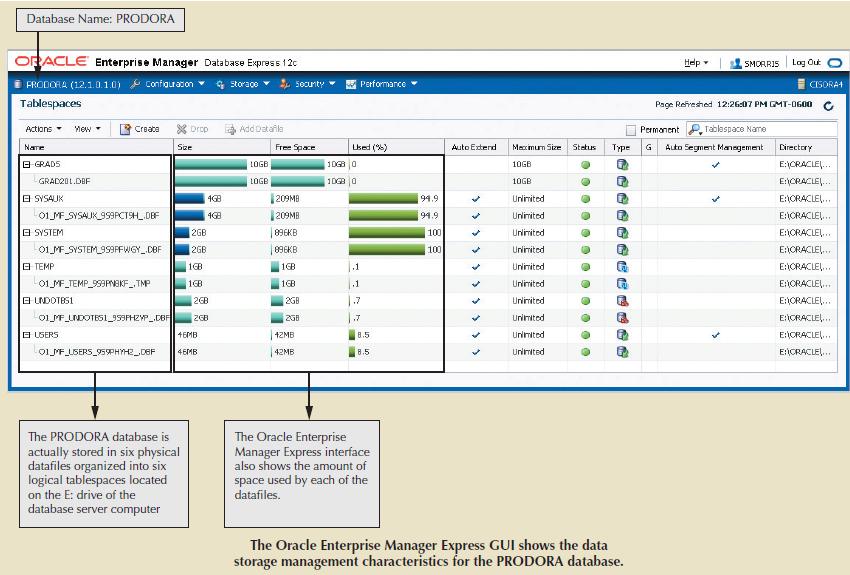Open the View dropdown
Viewport: 850px width, 575px height.
pos(87,129)
